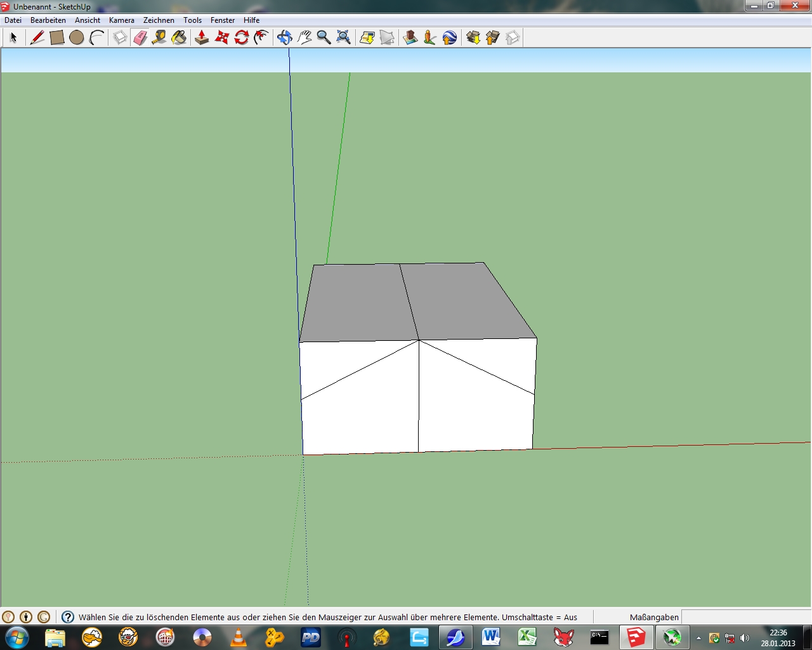Click the first round status bar icon
The height and width of the screenshot is (650, 812).
click(x=8, y=617)
